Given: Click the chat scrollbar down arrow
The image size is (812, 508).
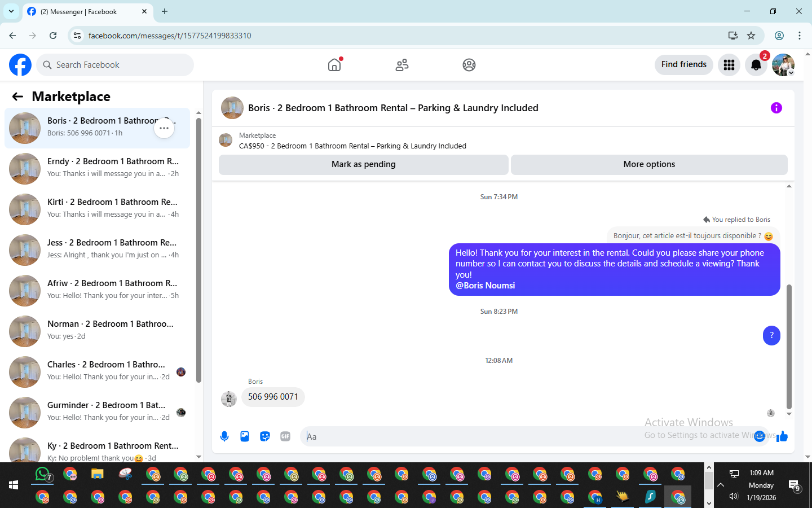Looking at the screenshot, I should click(789, 414).
